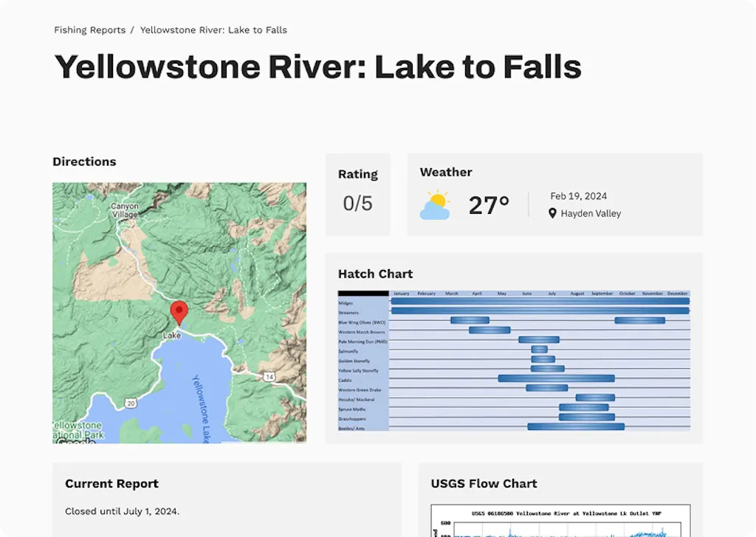Image resolution: width=756 pixels, height=537 pixels.
Task: Click the Yellow Sally Stonefly row label
Action: 358,370
